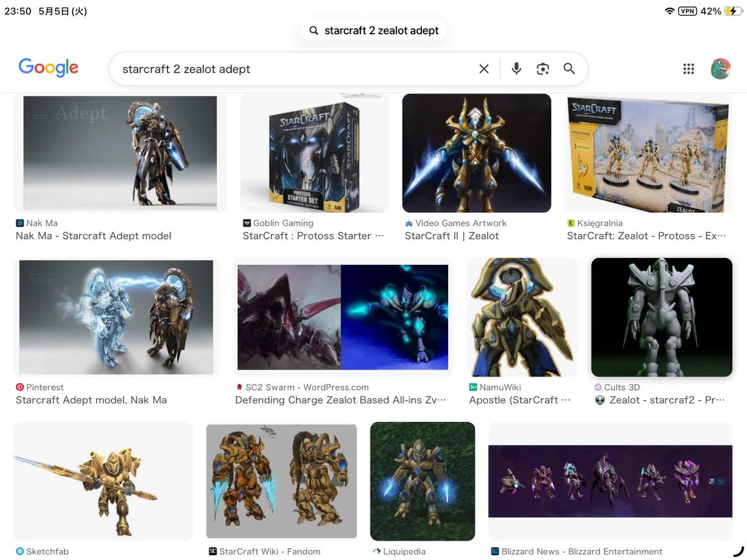Click Cults 3D source favicon
The width and height of the screenshot is (747, 560).
(599, 387)
